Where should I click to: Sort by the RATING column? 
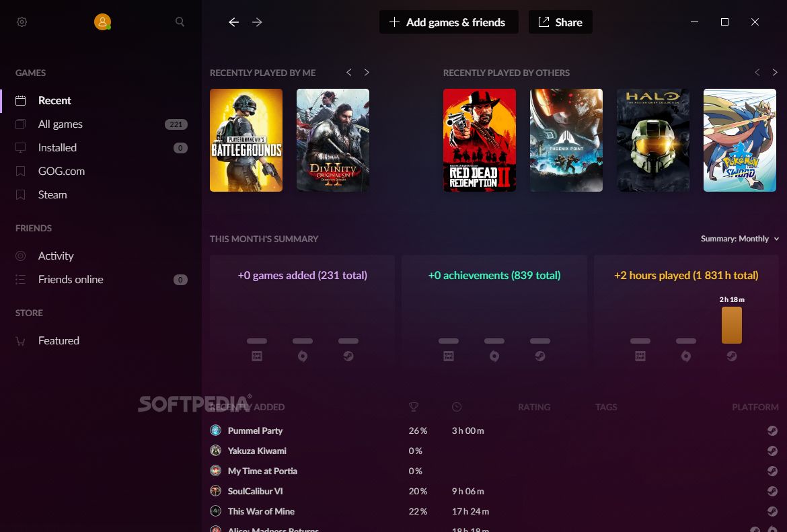[x=534, y=407]
